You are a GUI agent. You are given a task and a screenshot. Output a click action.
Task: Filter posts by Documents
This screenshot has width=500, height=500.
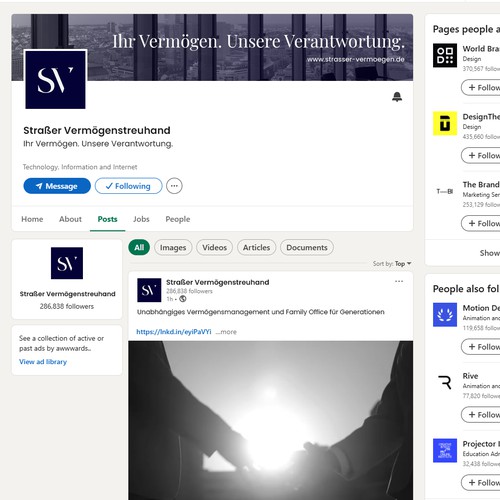pyautogui.click(x=307, y=247)
